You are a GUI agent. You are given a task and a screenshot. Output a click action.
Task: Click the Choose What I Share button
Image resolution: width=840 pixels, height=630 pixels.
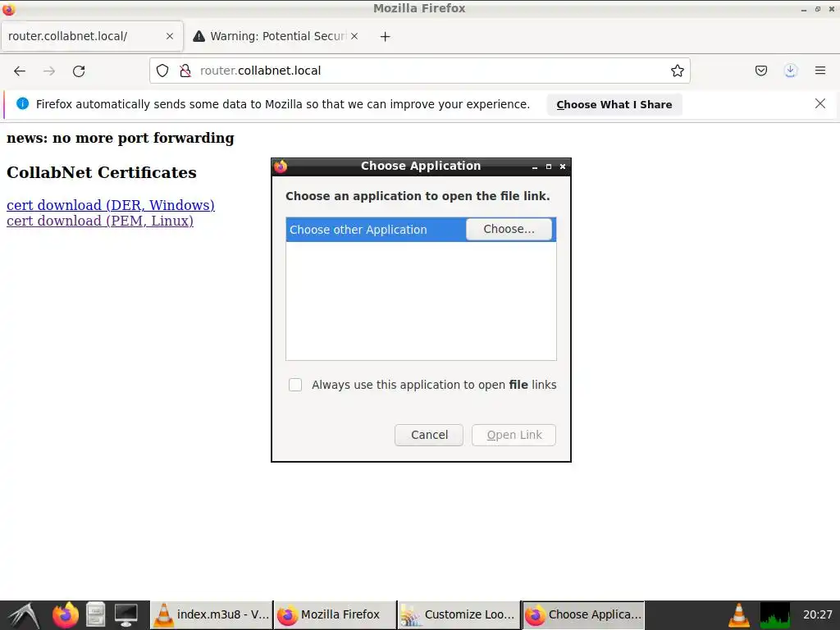click(614, 104)
